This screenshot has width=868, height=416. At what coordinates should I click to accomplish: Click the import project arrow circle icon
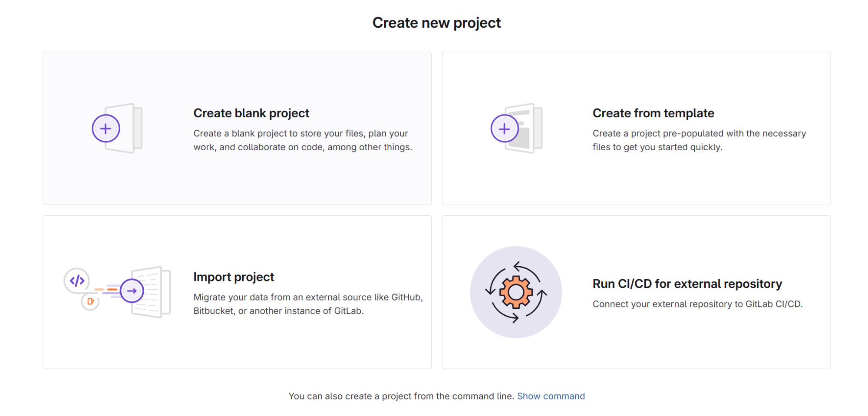point(132,291)
